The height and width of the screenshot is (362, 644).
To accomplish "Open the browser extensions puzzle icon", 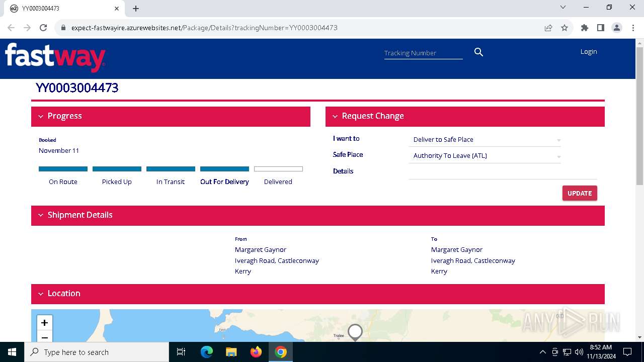I will 585,28.
